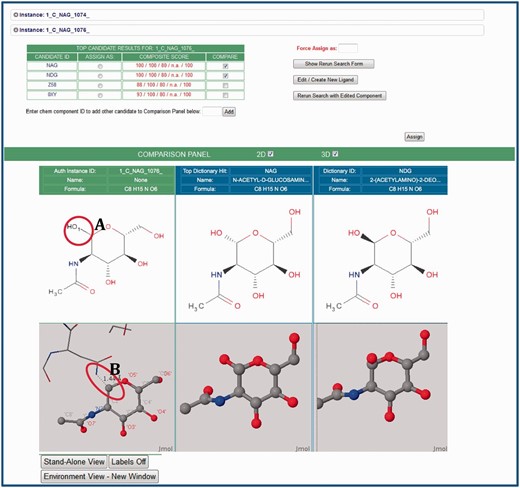Click Rerun Search with Edited Component
Viewport: 520px width, 488px height.
340,96
